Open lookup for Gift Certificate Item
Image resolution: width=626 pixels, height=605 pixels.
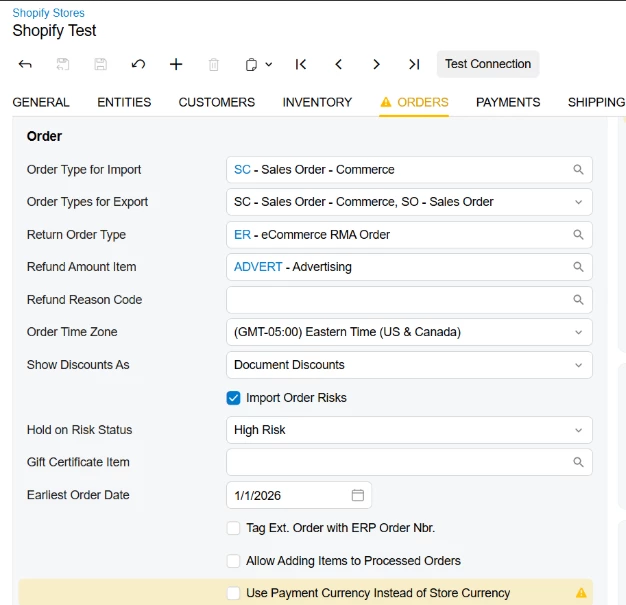pos(578,462)
